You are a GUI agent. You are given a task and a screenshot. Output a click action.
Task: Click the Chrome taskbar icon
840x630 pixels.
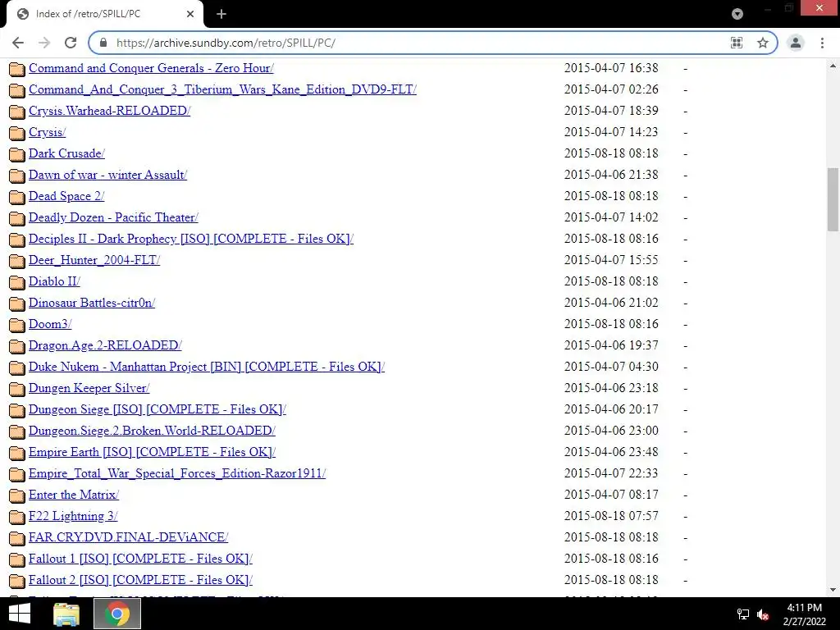coord(117,614)
